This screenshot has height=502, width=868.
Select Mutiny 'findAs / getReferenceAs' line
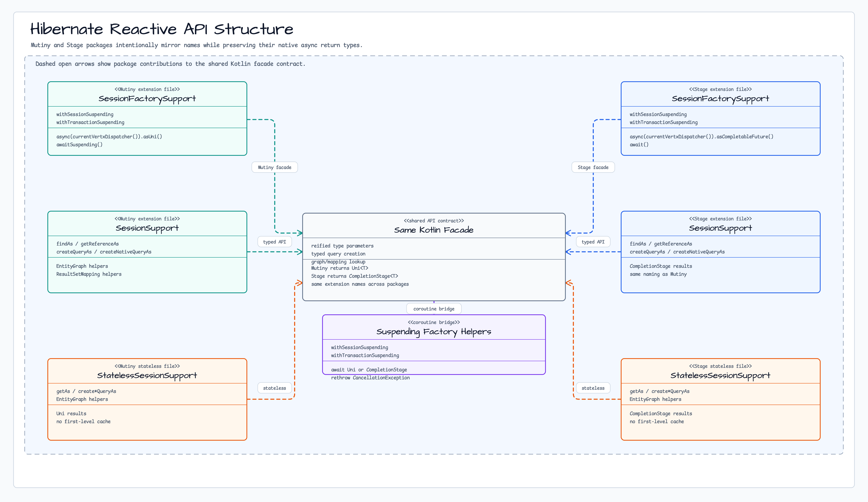[87, 244]
